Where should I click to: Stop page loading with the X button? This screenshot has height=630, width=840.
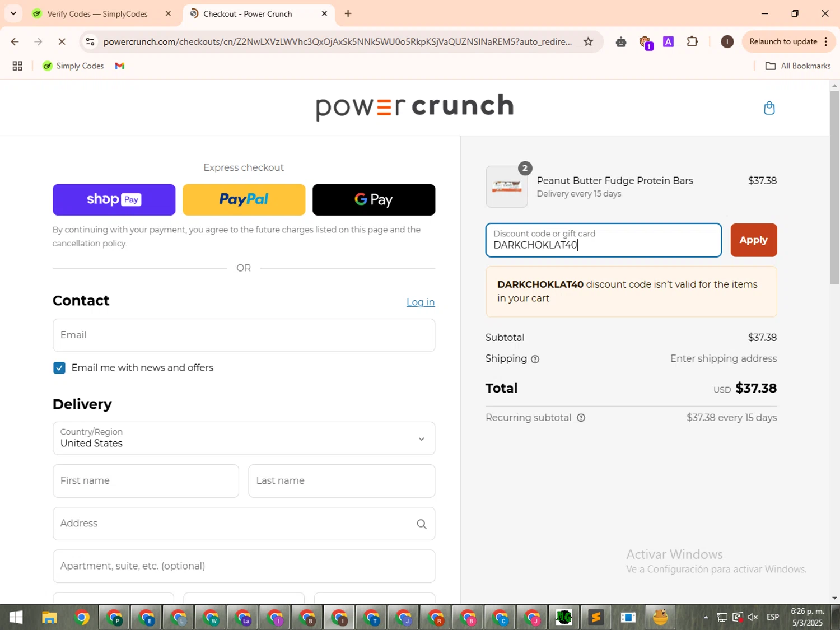pyautogui.click(x=62, y=42)
